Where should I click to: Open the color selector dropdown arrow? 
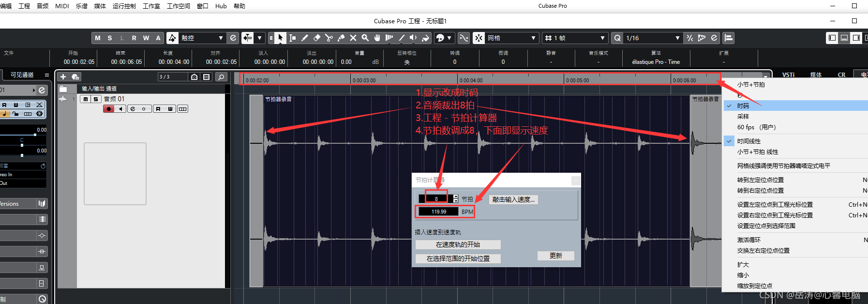(x=449, y=38)
